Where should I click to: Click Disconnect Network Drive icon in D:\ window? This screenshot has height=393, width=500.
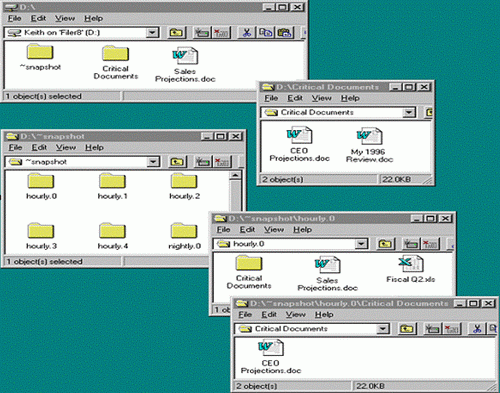221,33
